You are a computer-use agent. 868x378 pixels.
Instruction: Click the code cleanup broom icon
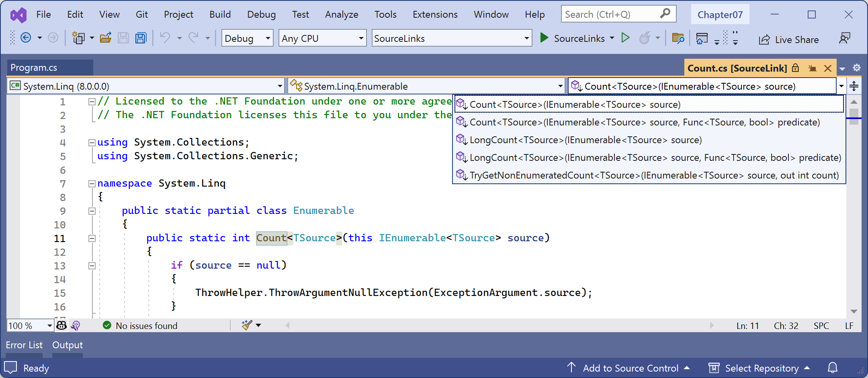247,325
